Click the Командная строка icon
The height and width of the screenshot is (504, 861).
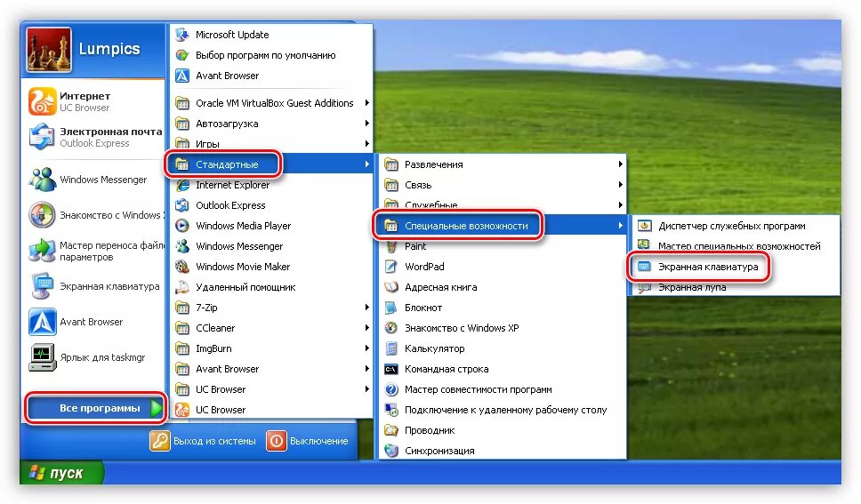point(391,369)
